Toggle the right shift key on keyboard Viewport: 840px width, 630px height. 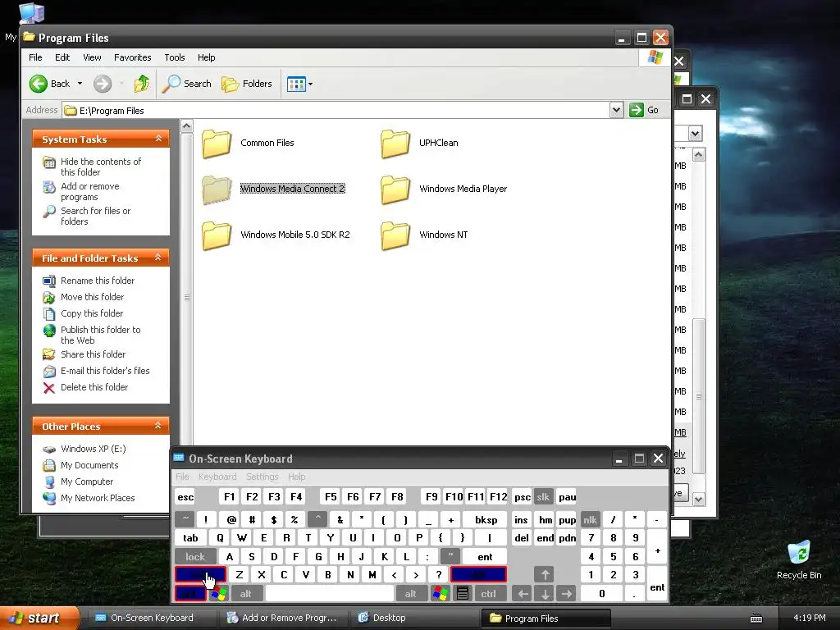point(478,575)
